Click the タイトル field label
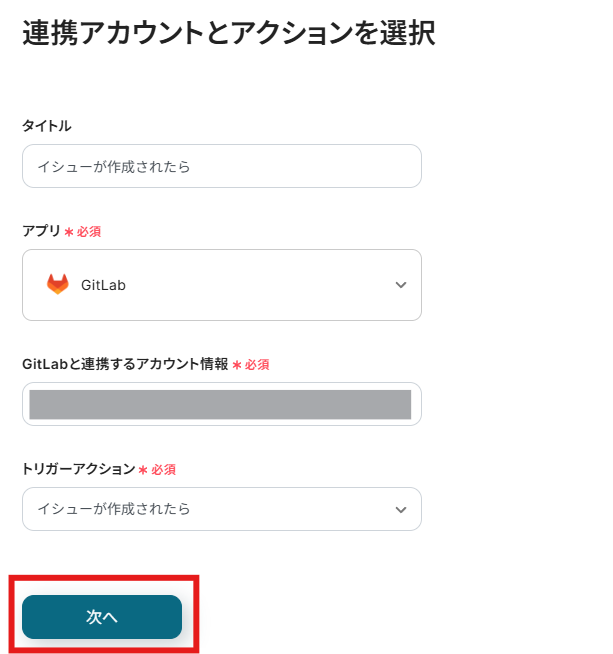The height and width of the screenshot is (654, 613). pos(47,126)
